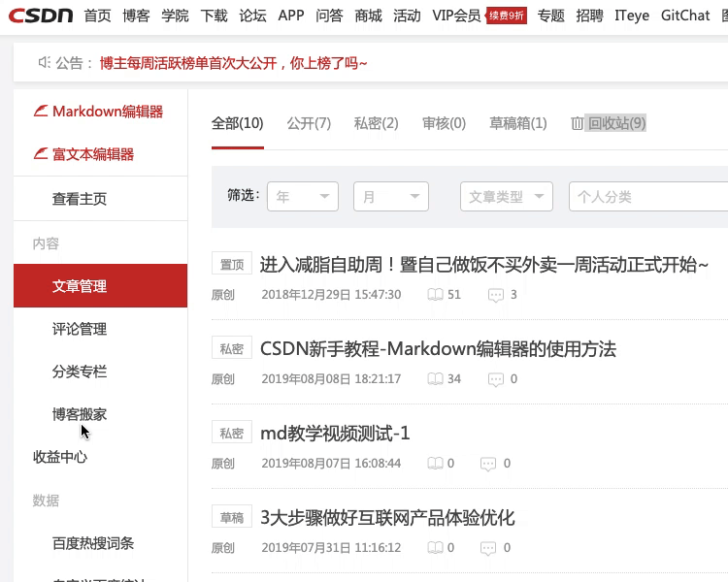Open VIP会员 in top navigation

click(x=457, y=16)
